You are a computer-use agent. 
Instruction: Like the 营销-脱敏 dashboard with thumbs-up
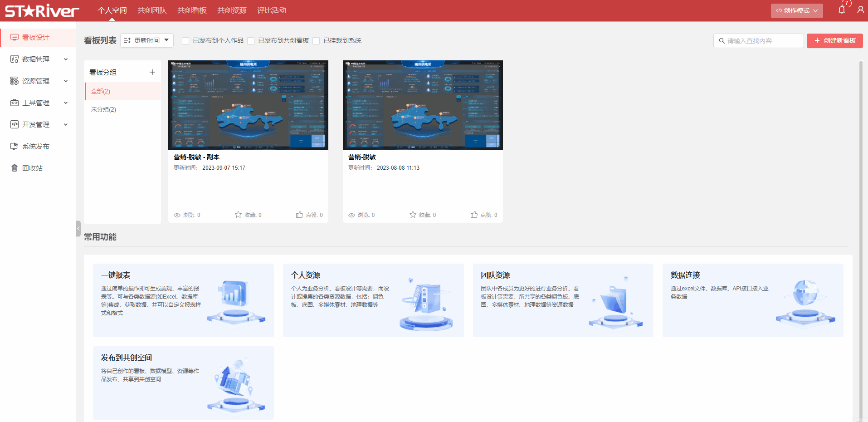pyautogui.click(x=474, y=215)
